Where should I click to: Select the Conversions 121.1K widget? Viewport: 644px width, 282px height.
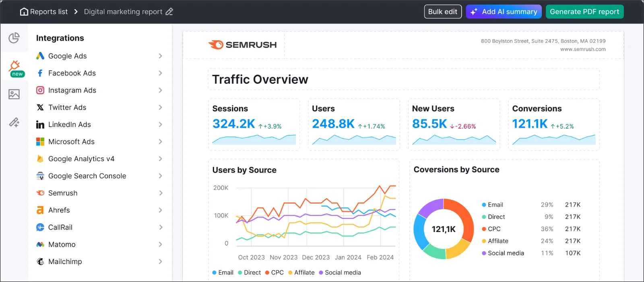point(554,124)
